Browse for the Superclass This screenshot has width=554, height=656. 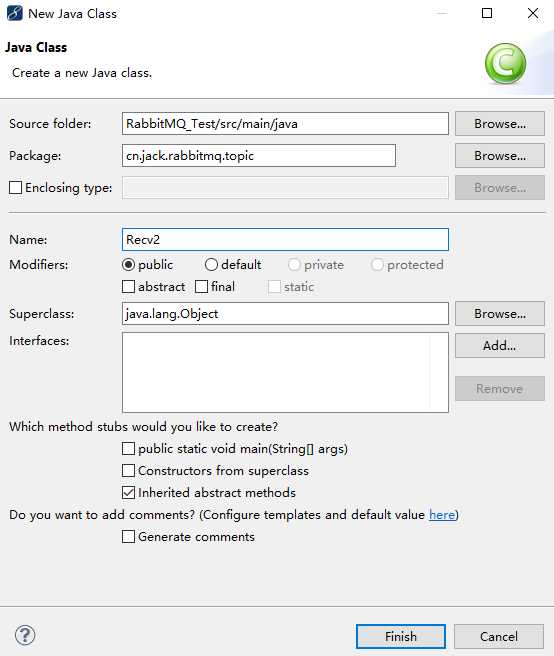500,313
